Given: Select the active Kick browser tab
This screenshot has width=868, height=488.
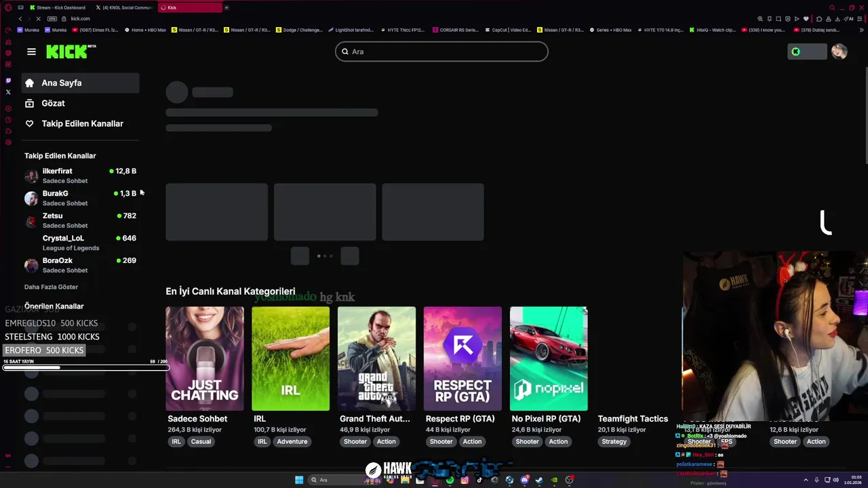Looking at the screenshot, I should tap(189, 7).
